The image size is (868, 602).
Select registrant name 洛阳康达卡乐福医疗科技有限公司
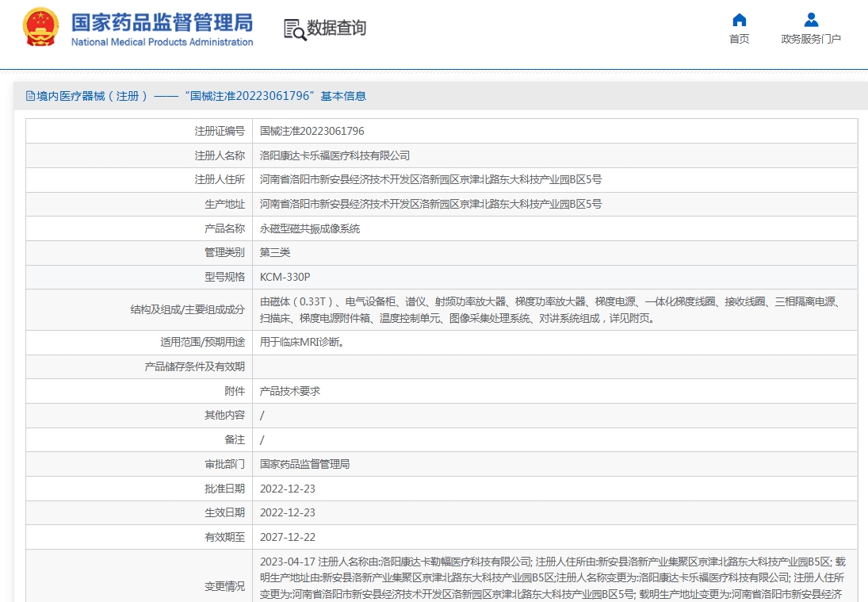click(x=335, y=155)
